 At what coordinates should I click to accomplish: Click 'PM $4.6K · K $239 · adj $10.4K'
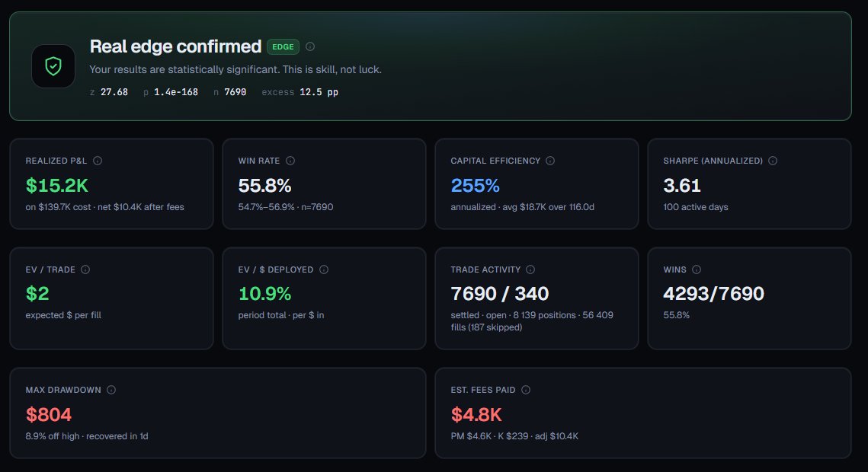click(x=514, y=436)
